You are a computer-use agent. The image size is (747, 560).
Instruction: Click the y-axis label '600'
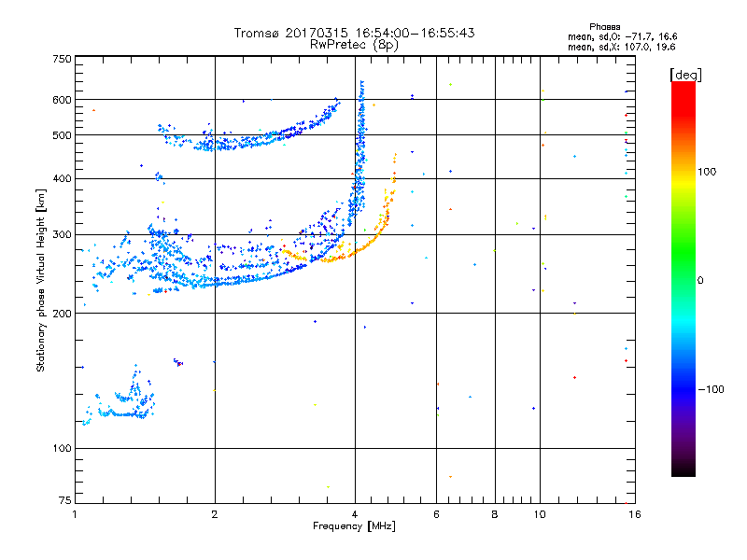coord(62,100)
